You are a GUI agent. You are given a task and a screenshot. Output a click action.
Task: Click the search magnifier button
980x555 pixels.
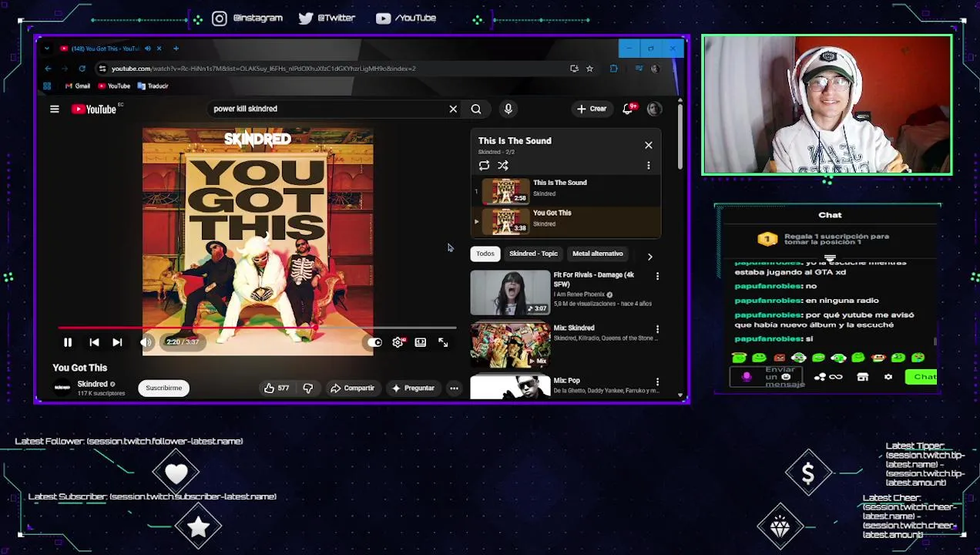pos(476,109)
